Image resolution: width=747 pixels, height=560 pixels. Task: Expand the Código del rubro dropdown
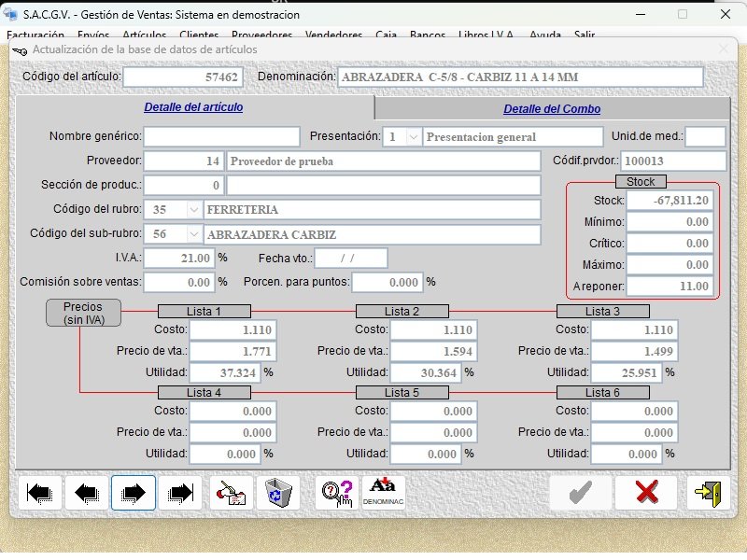193,209
